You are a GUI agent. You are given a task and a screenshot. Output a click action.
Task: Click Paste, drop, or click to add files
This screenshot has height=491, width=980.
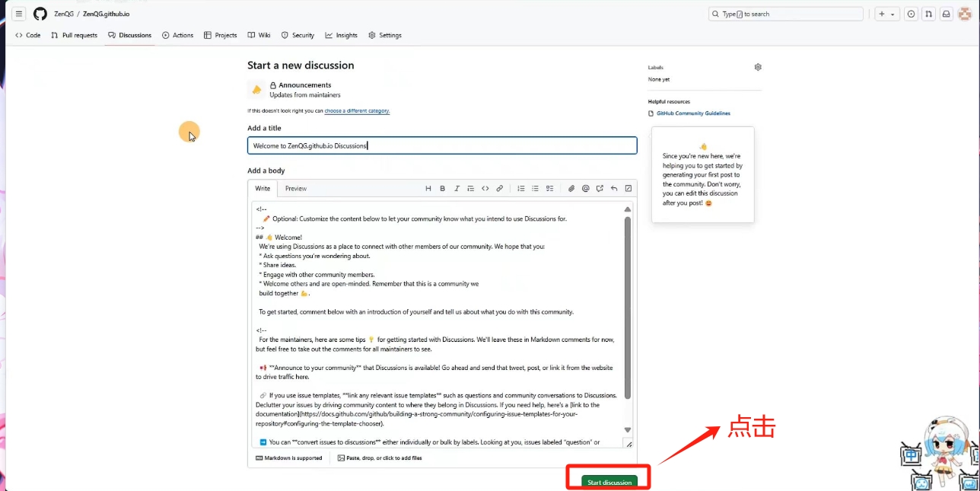coord(380,458)
